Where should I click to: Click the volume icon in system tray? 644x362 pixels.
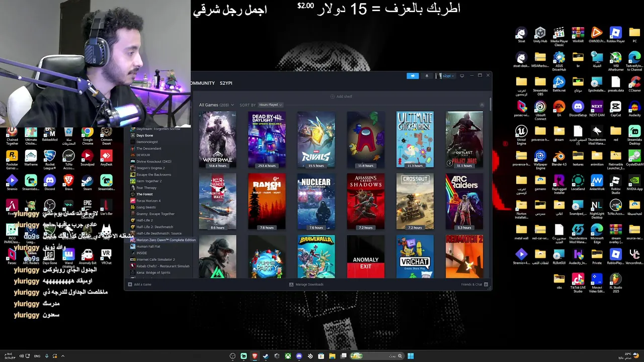(21, 356)
